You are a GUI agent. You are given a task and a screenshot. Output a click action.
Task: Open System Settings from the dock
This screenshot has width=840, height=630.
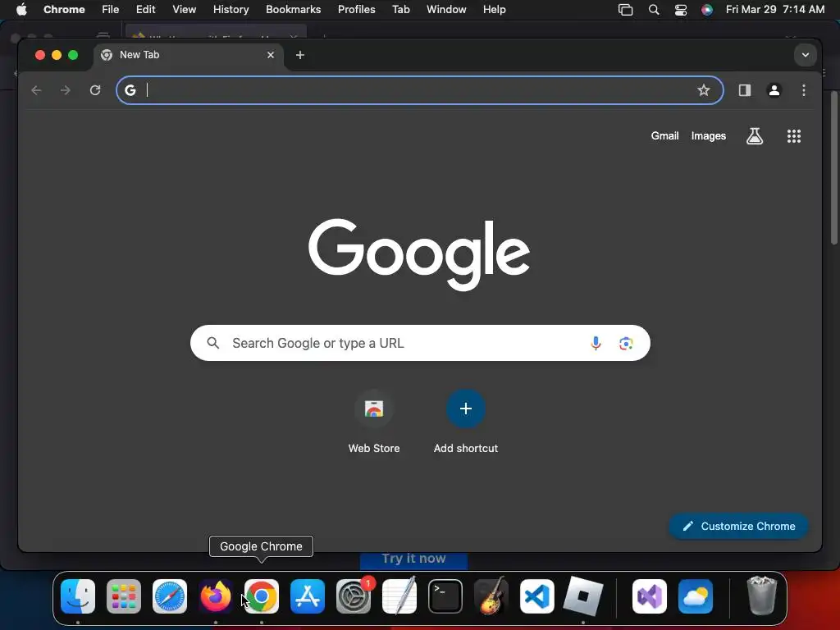(354, 596)
